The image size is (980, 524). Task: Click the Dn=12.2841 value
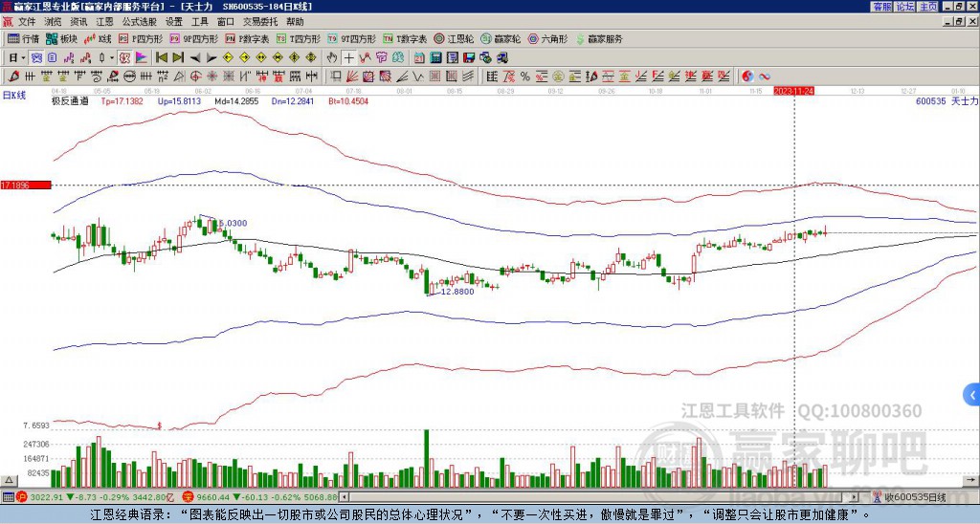(293, 100)
